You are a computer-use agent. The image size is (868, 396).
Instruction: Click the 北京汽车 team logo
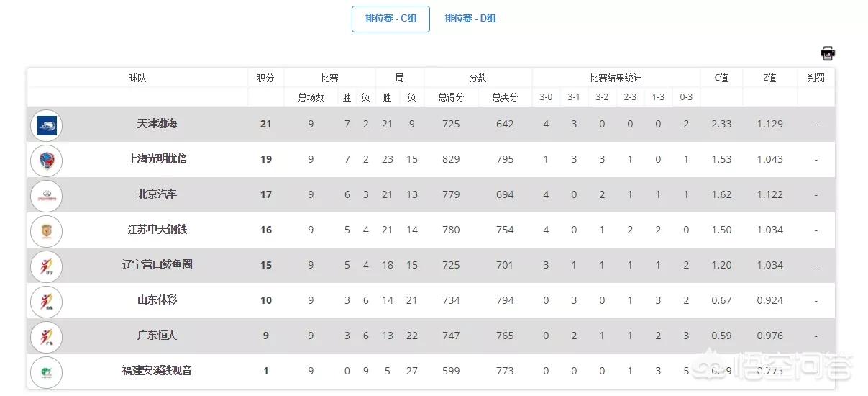tap(47, 196)
